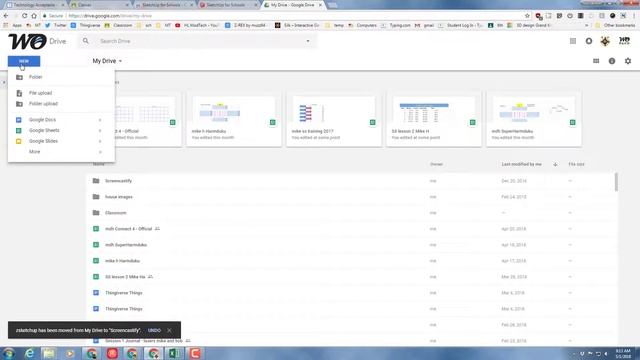Select the mdh Connect 4 - Official file
The width and height of the screenshot is (640, 360).
[351, 229]
